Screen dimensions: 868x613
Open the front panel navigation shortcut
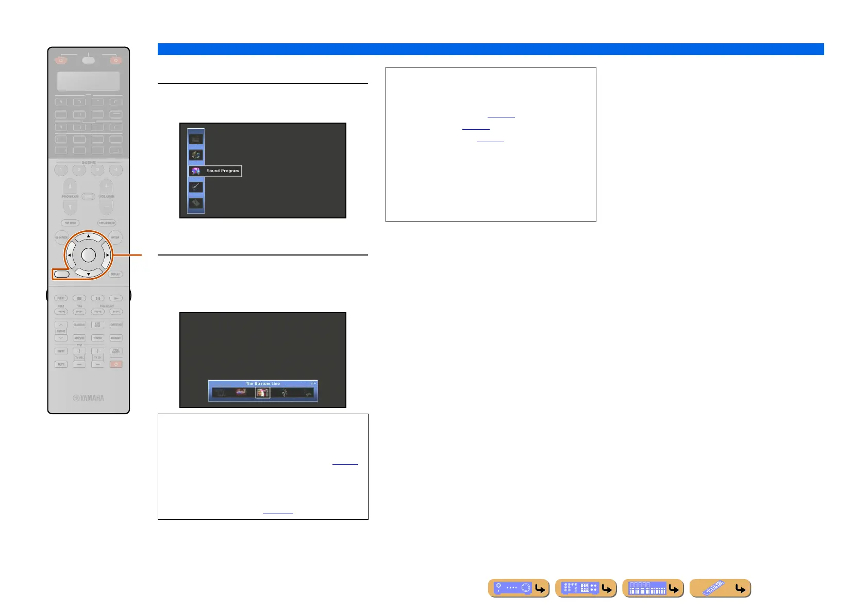(x=519, y=588)
